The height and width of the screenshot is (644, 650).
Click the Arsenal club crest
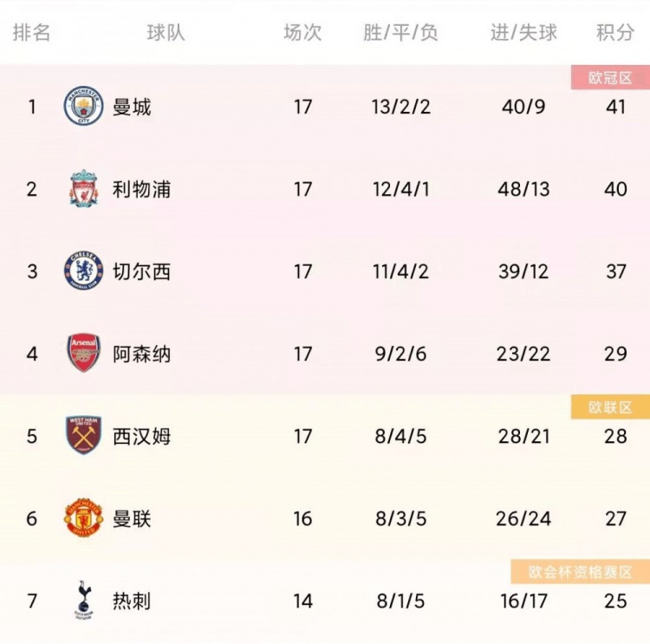84,353
